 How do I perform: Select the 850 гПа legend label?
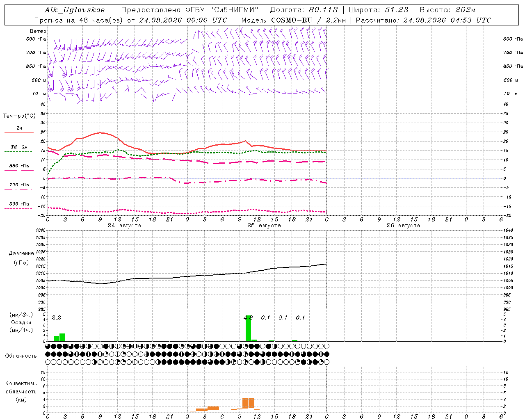click(19, 166)
